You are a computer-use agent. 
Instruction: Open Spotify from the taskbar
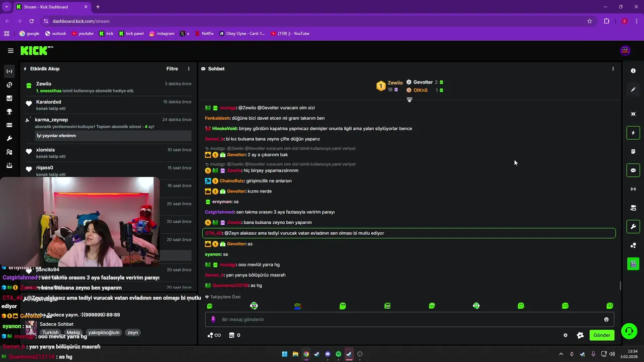pyautogui.click(x=338, y=354)
